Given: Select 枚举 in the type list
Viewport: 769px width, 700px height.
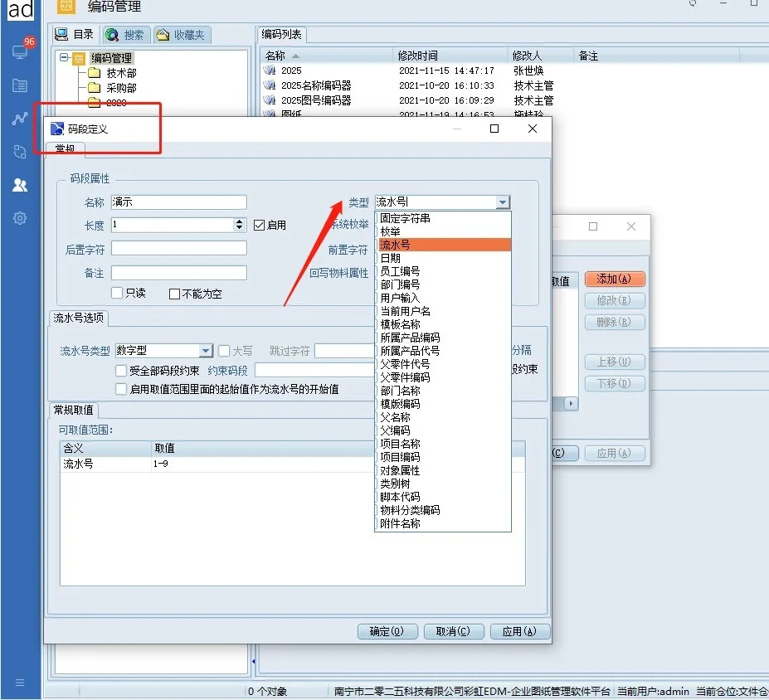Looking at the screenshot, I should click(443, 231).
